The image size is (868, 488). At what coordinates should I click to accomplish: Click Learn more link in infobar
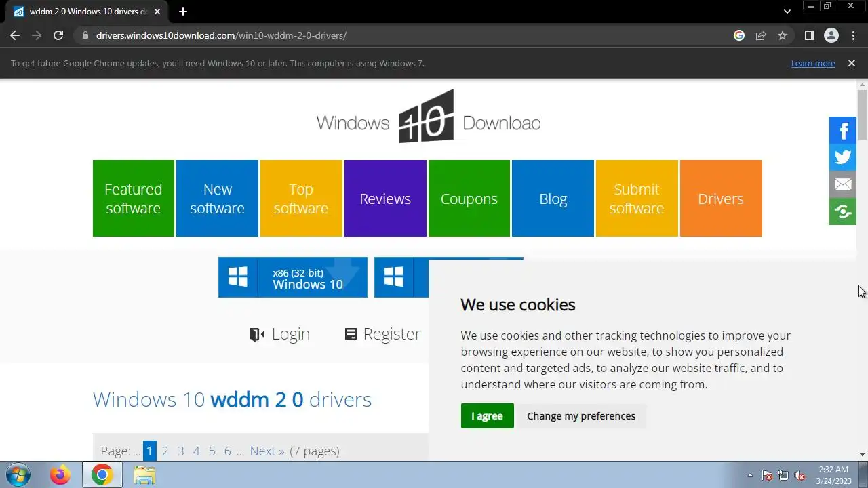pos(813,63)
